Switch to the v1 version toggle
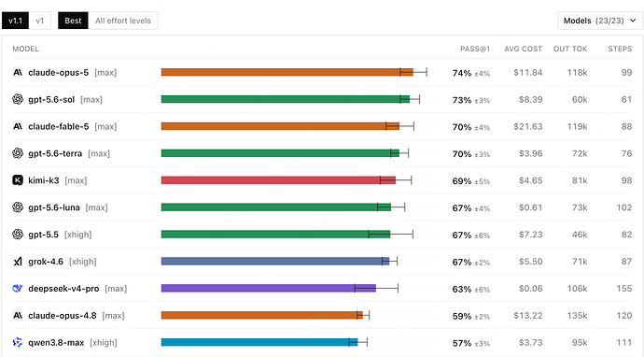644x357 pixels. pyautogui.click(x=40, y=21)
